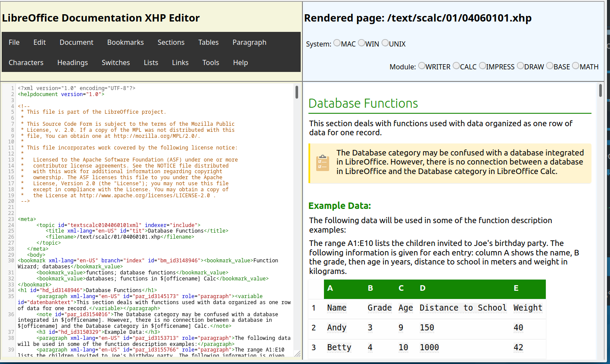The height and width of the screenshot is (364, 610).
Task: Open the Help menu
Action: point(240,62)
